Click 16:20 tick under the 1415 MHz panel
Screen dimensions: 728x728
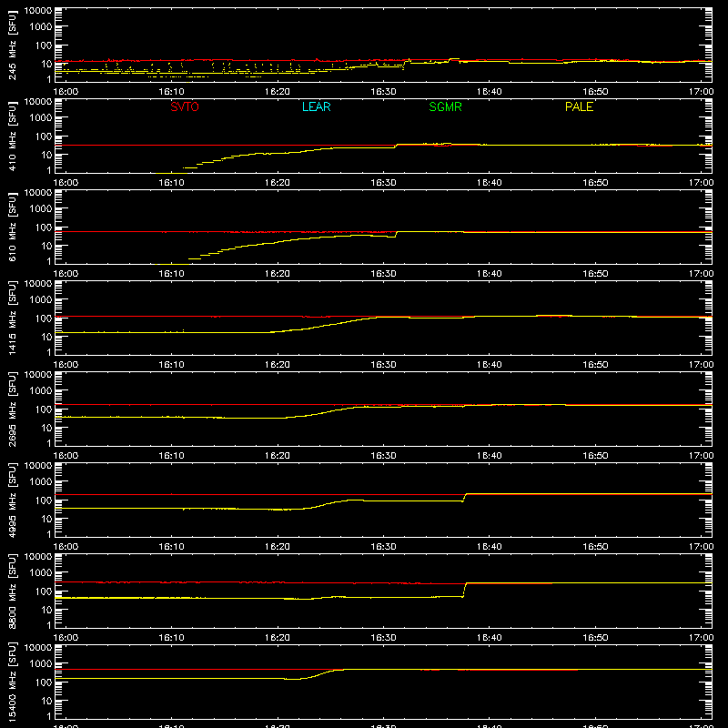tap(278, 365)
